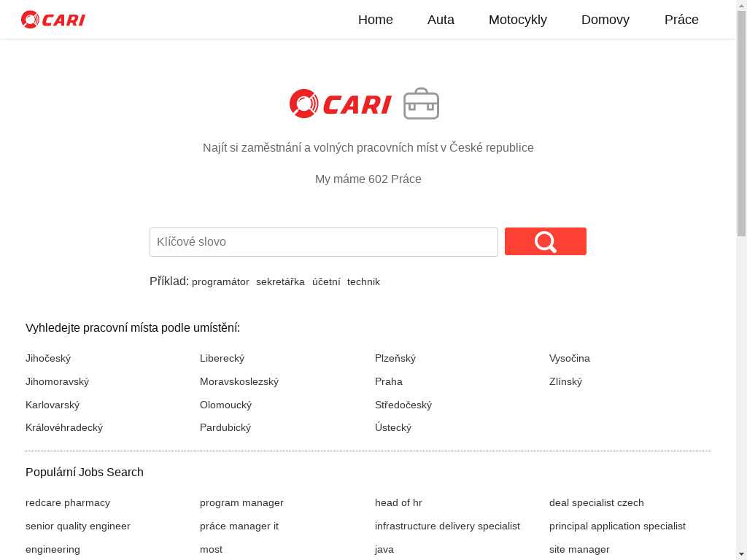747x560 pixels.
Task: Click the briefcase jobs icon
Action: pos(421,104)
